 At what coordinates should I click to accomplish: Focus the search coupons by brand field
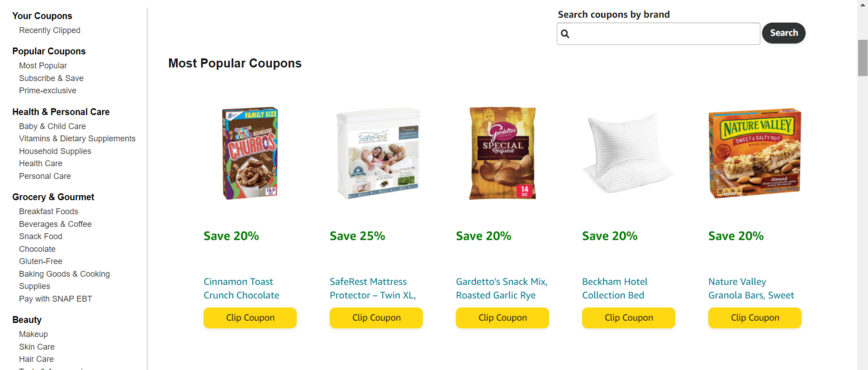[x=659, y=34]
